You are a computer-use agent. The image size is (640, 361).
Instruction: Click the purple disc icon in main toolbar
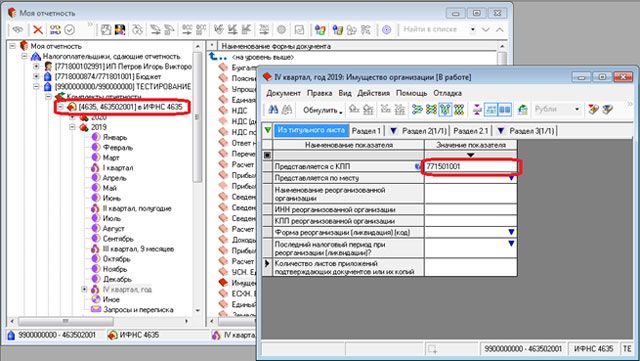coord(386,29)
